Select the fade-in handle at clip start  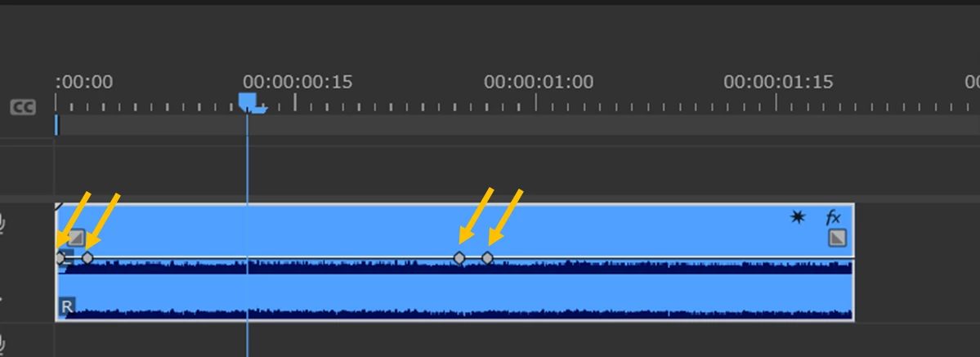click(x=76, y=238)
